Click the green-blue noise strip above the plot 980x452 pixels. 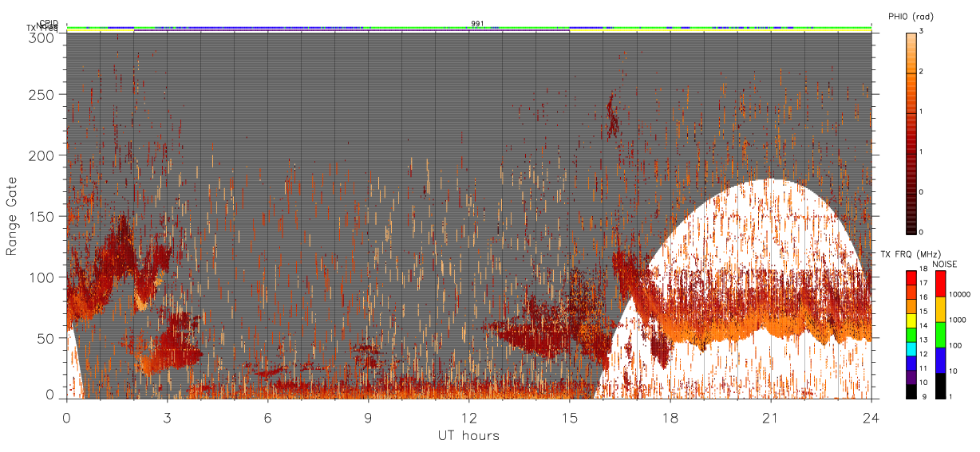click(468, 28)
